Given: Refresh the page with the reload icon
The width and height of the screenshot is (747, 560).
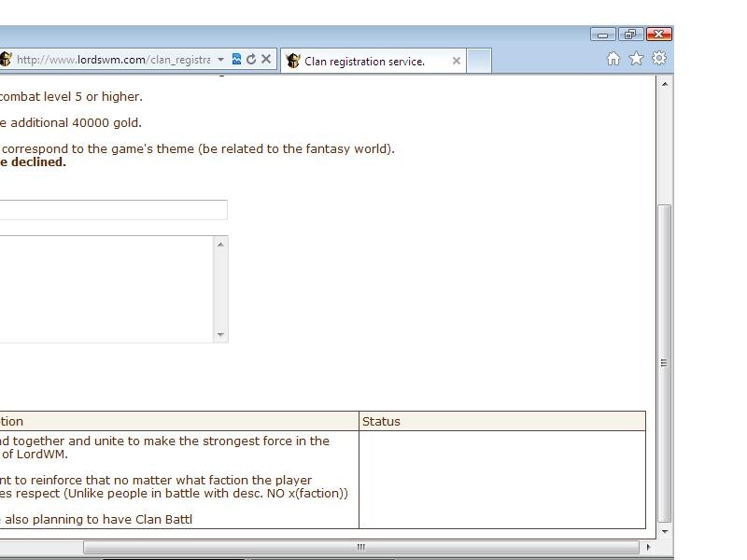Looking at the screenshot, I should 251,60.
